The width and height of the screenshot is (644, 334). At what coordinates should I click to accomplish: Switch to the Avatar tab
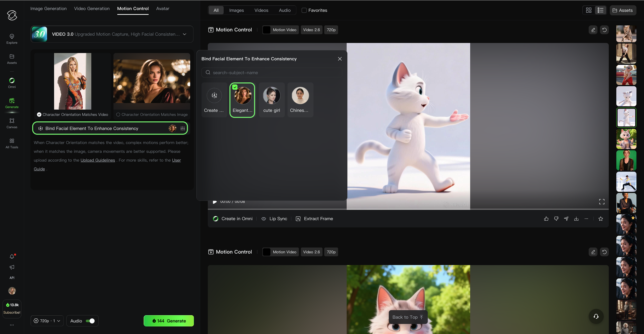[x=163, y=9]
